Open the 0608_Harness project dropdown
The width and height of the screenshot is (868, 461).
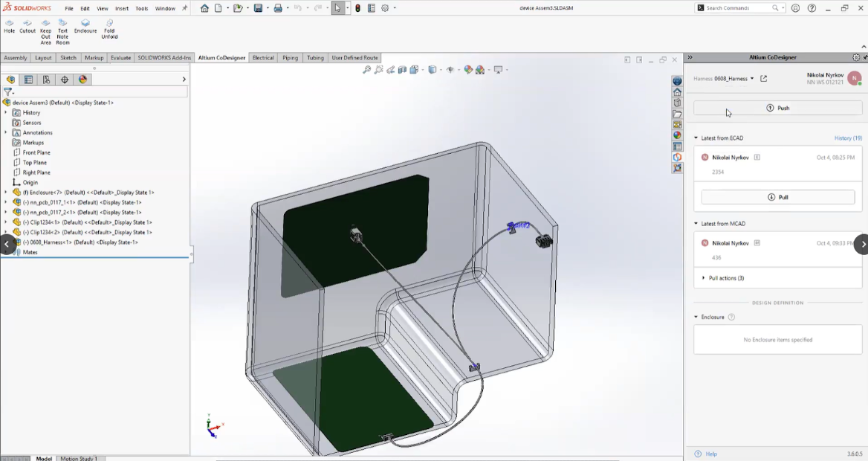[752, 78]
